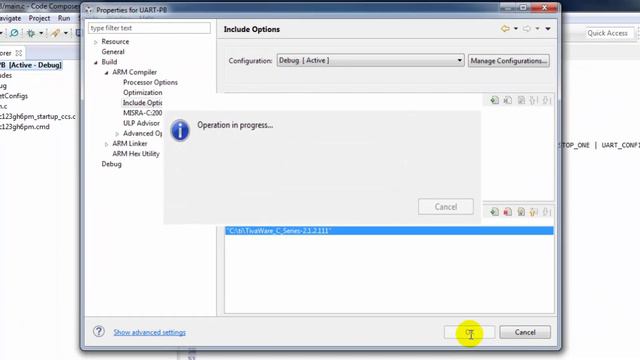Select MISRA-C:2004 in the tree
640x360 pixels.
[142, 113]
